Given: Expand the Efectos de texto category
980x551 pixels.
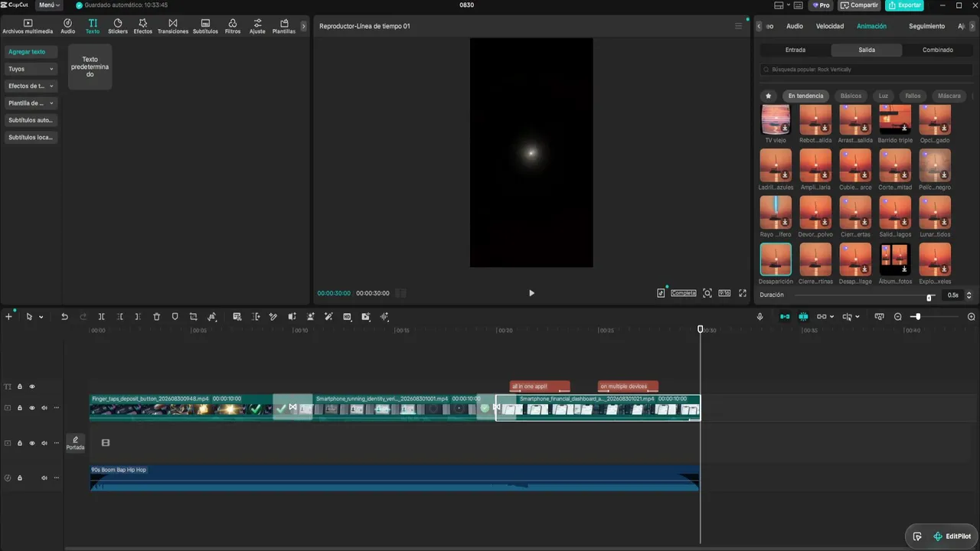Looking at the screenshot, I should pos(31,86).
